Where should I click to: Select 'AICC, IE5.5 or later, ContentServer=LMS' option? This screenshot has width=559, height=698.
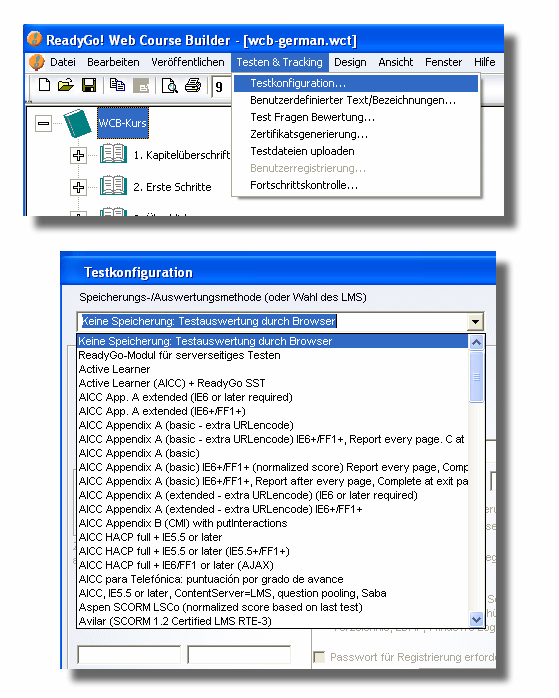[x=273, y=593]
